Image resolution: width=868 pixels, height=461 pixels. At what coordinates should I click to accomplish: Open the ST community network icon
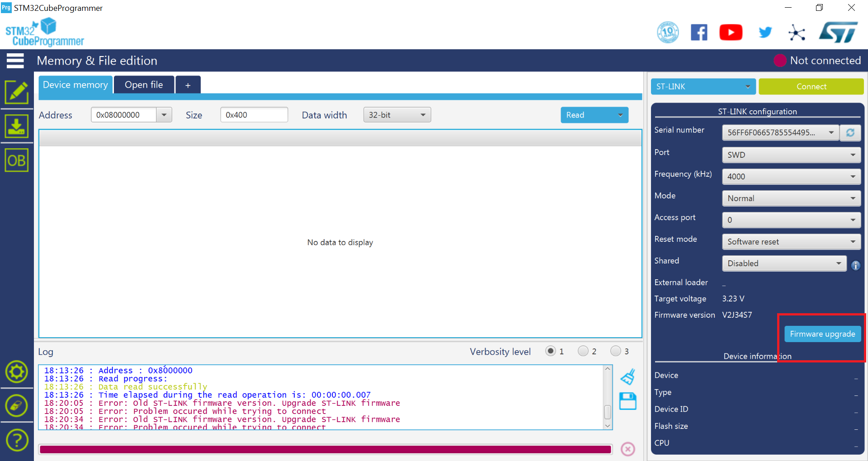[797, 33]
